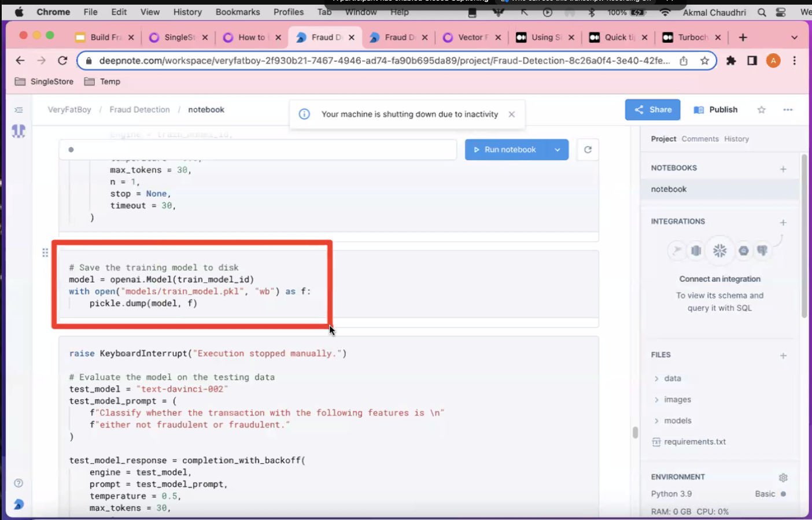Dismiss the inactivity shutdown notification
812x520 pixels.
(511, 115)
